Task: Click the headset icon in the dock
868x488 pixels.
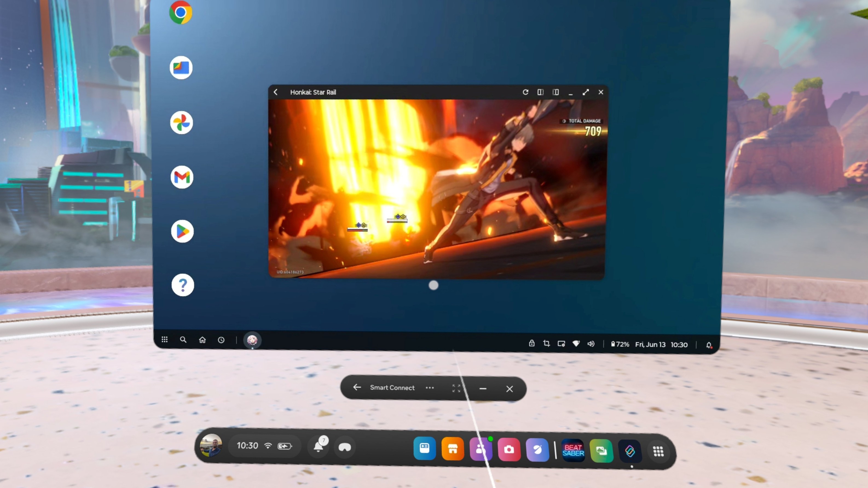Action: [x=344, y=447]
